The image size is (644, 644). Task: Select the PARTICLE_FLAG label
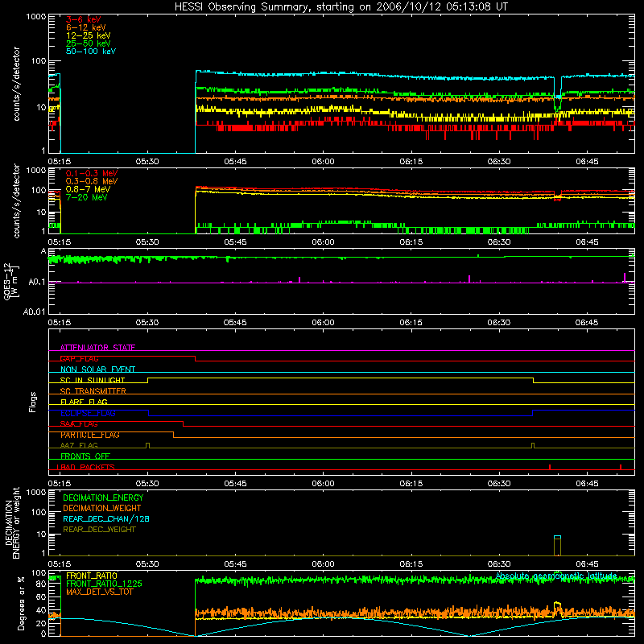click(x=90, y=435)
